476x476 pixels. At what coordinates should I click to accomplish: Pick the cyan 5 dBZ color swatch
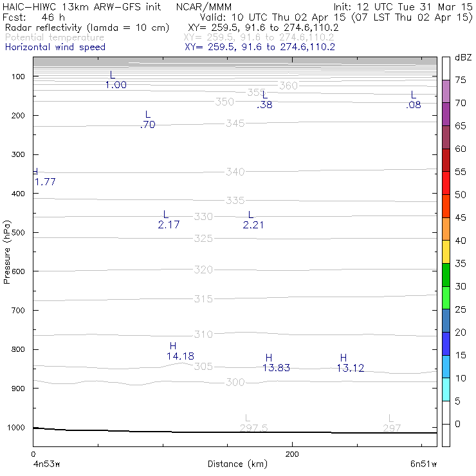click(446, 389)
